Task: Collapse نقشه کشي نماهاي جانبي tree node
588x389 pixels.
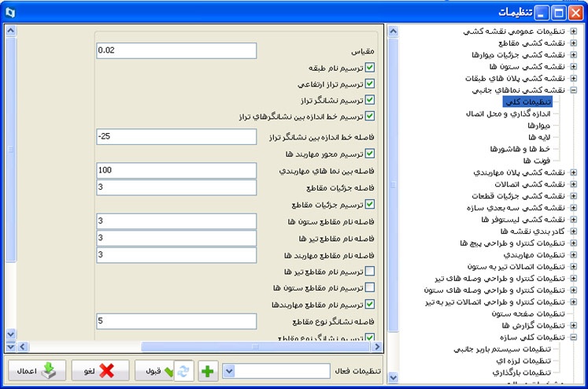Action: pyautogui.click(x=574, y=90)
